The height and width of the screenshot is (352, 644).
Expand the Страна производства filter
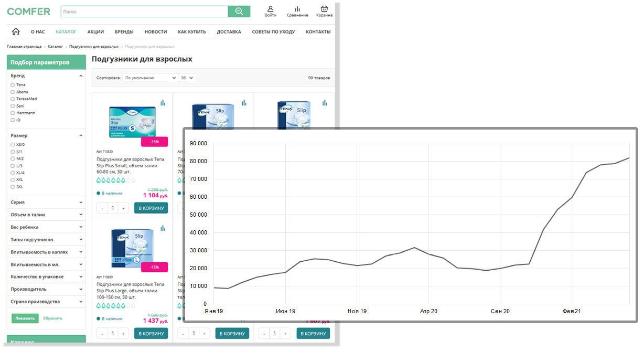[46, 302]
